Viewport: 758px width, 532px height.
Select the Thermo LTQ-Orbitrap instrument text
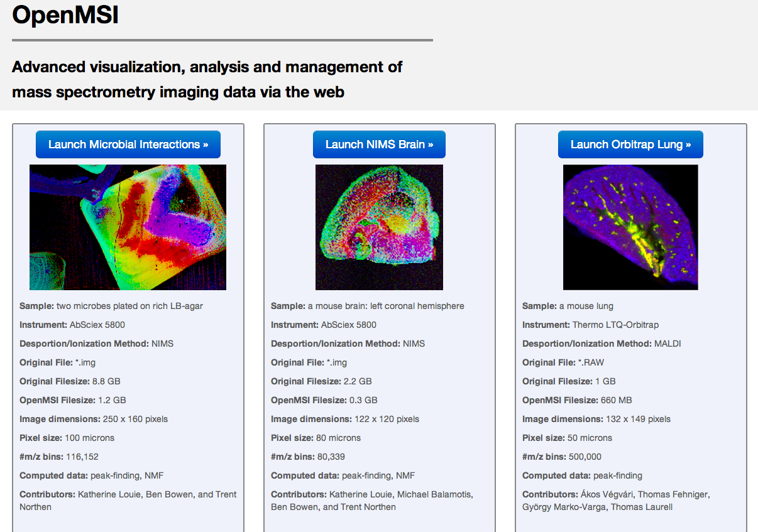(x=615, y=325)
